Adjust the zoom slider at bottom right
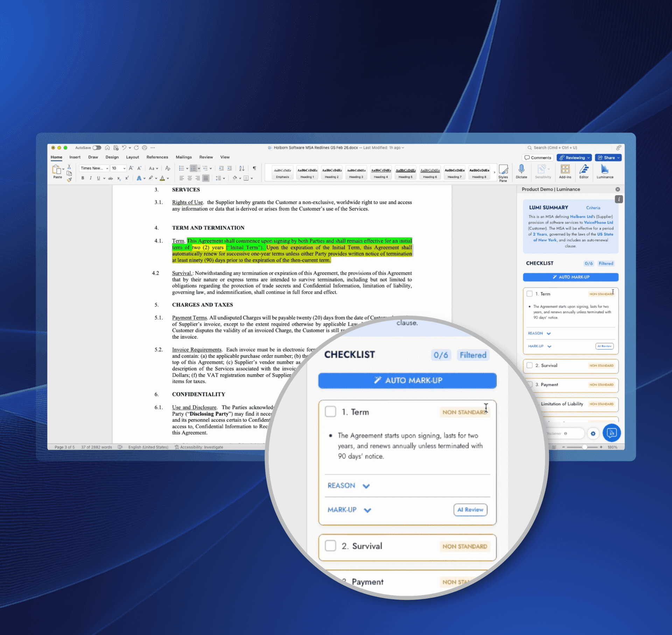The image size is (672, 635). (x=585, y=447)
